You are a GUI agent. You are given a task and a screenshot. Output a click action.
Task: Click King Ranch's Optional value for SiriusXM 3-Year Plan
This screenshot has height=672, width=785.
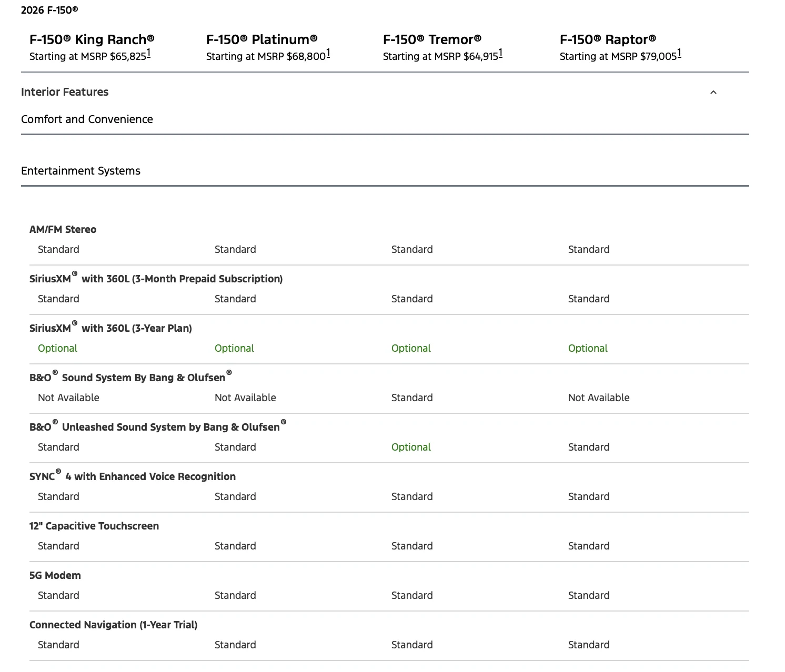click(57, 349)
